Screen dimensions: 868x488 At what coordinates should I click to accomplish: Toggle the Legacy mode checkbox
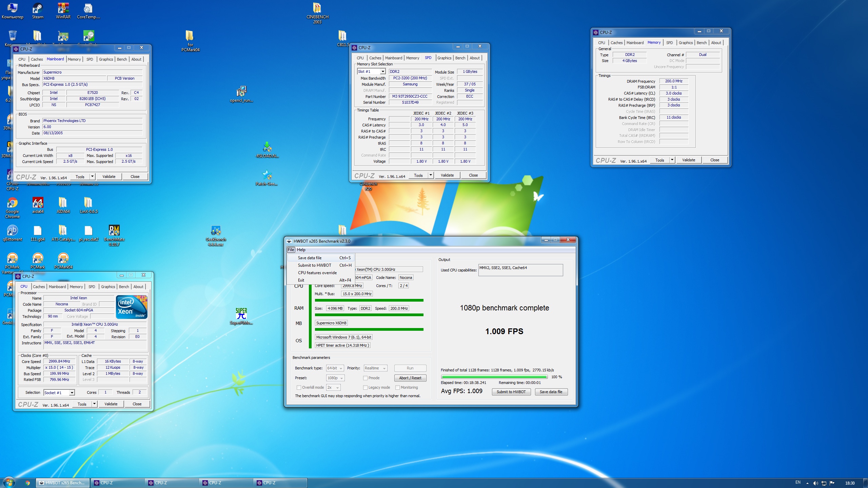[365, 387]
